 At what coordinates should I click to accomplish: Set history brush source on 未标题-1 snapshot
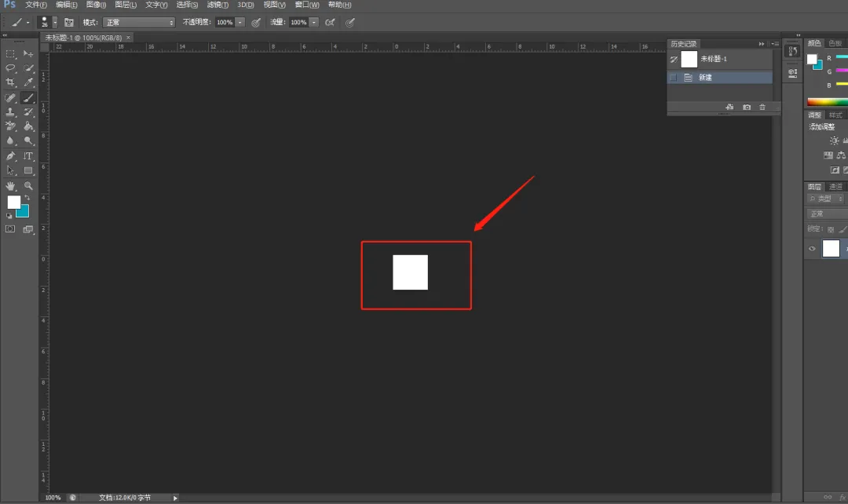click(x=674, y=59)
